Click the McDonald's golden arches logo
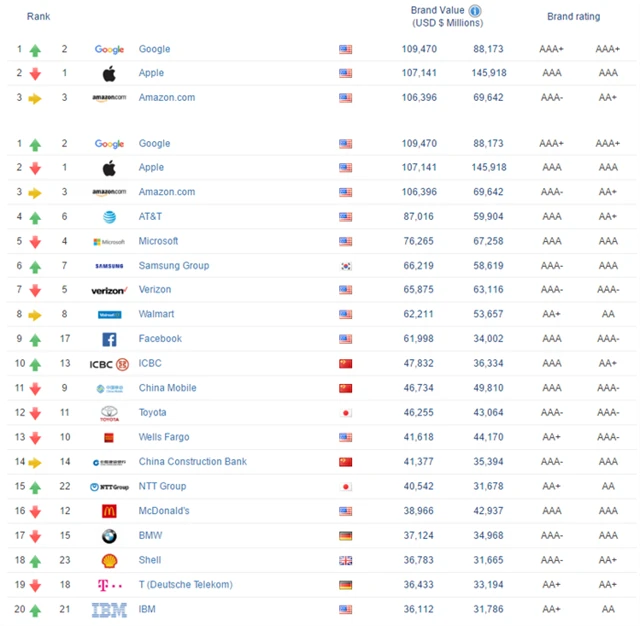Viewport: 640px width, 626px height. [109, 511]
